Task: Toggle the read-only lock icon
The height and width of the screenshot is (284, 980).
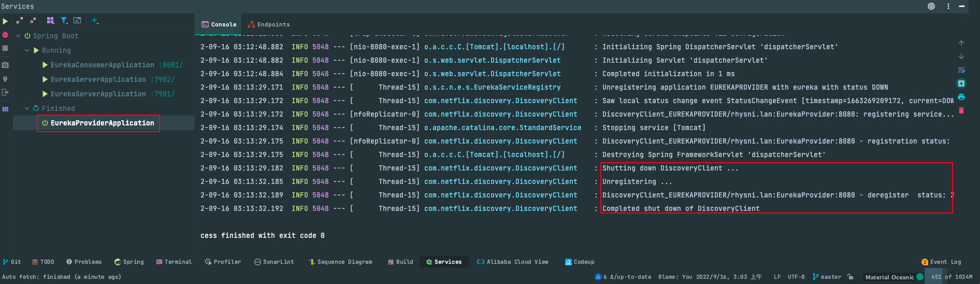Action: [851, 277]
